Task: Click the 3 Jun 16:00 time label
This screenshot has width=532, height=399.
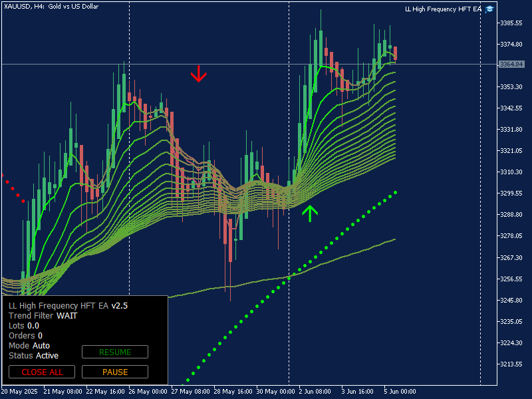Action: [x=357, y=392]
